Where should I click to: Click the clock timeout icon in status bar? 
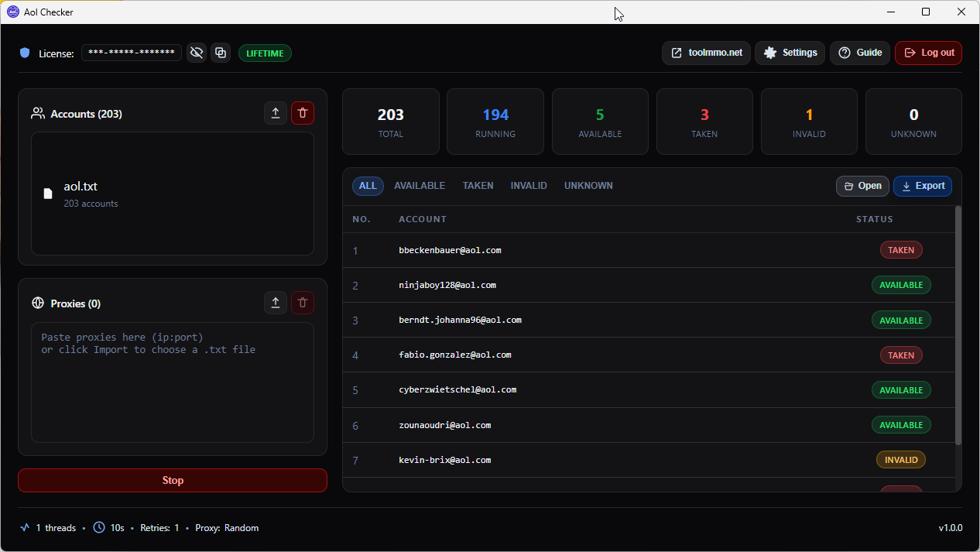click(99, 527)
